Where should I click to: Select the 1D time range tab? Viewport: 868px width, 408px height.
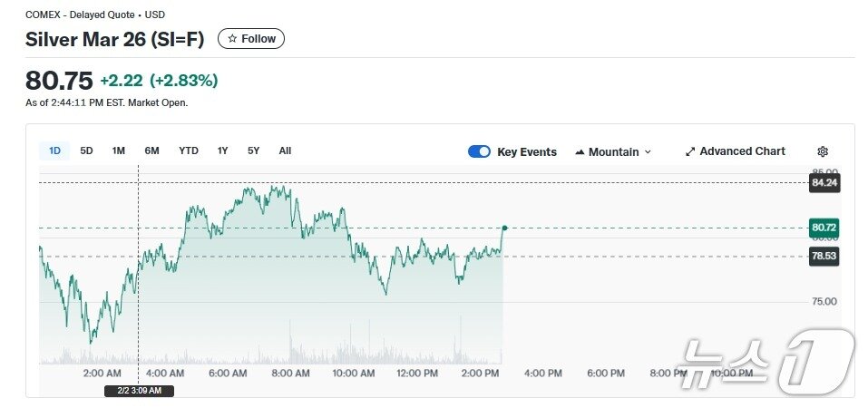click(x=54, y=151)
